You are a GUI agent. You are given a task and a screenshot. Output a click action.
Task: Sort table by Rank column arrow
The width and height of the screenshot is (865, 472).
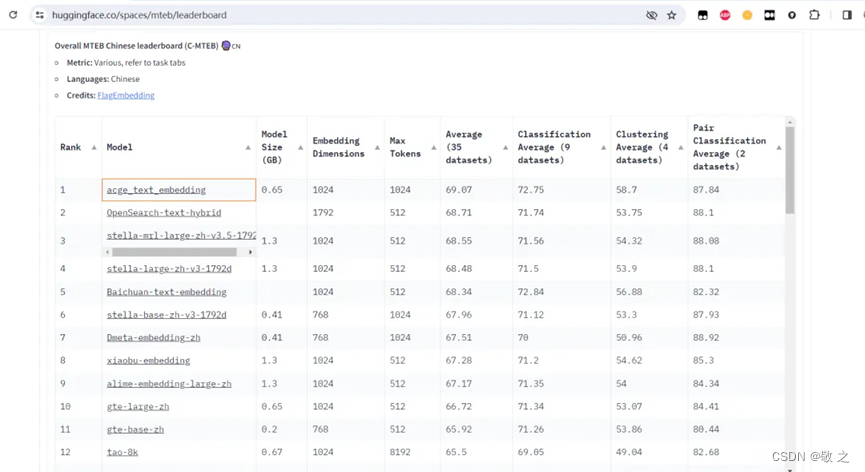click(x=94, y=147)
